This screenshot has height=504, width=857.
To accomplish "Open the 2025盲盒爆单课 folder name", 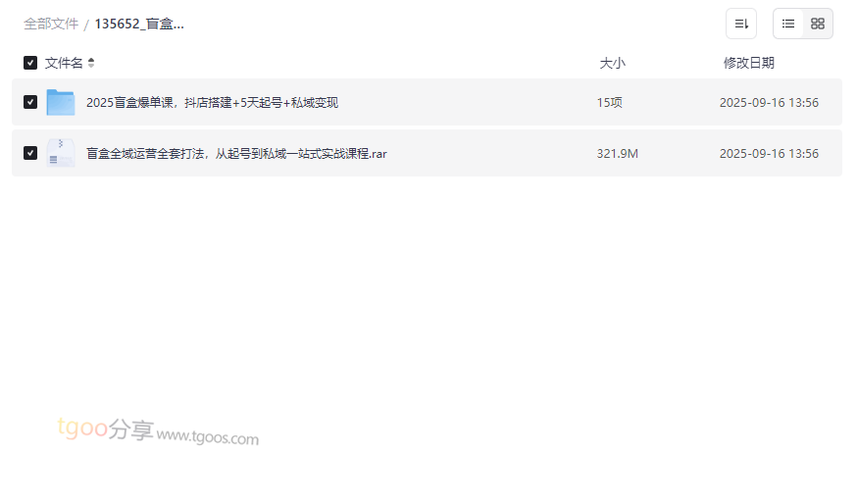I will click(212, 103).
